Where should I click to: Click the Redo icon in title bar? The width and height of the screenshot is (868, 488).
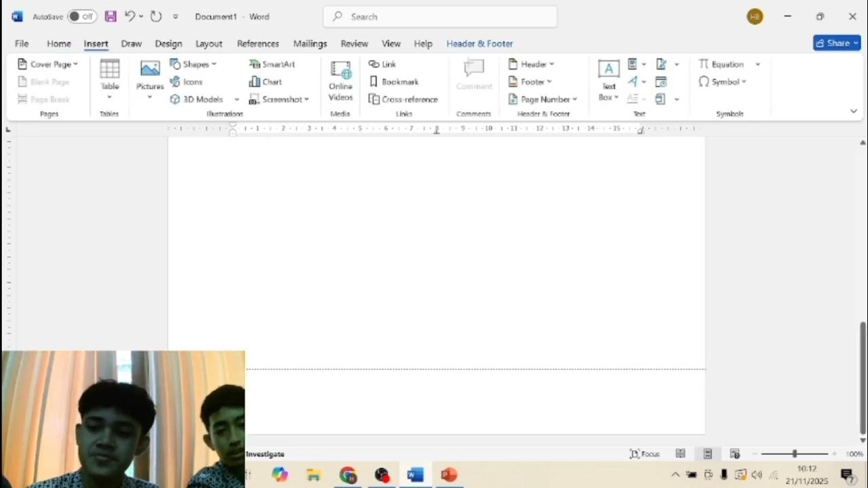point(156,16)
